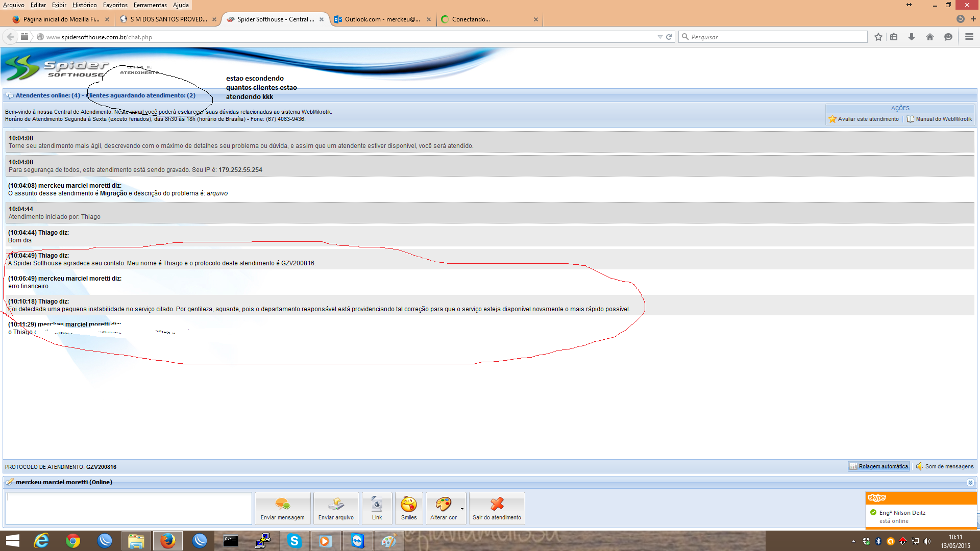This screenshot has height=551, width=980.
Task: Click the Enviar arquivo icon
Action: point(336,504)
